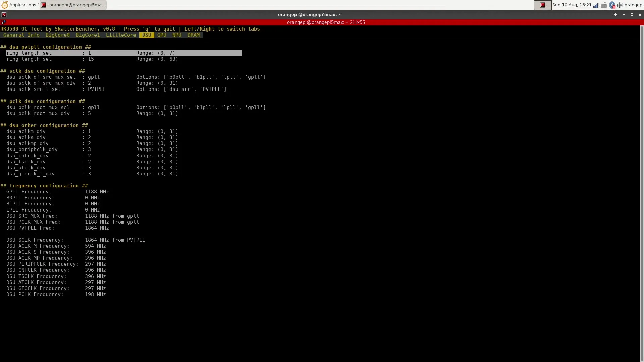Switch to the GPU tab

(162, 35)
